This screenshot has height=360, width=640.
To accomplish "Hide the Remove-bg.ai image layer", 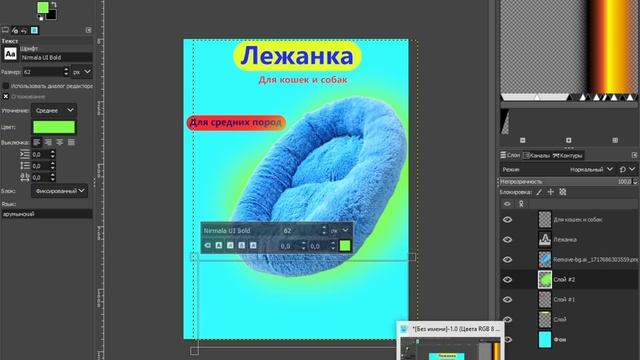I will click(x=507, y=260).
